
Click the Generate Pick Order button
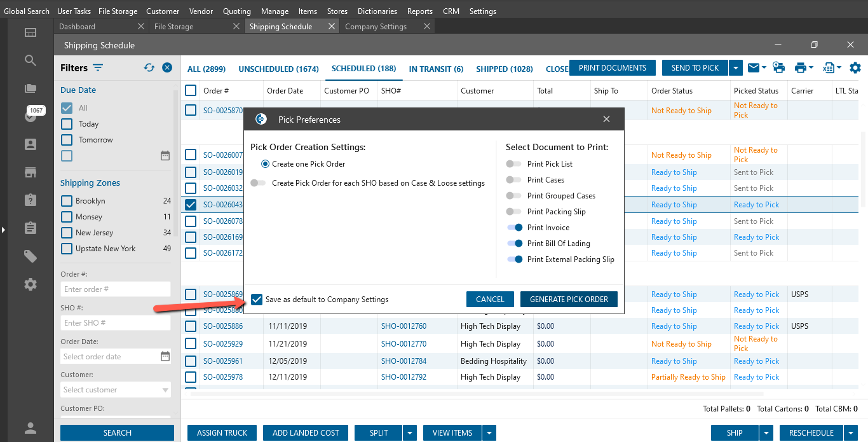(x=569, y=300)
